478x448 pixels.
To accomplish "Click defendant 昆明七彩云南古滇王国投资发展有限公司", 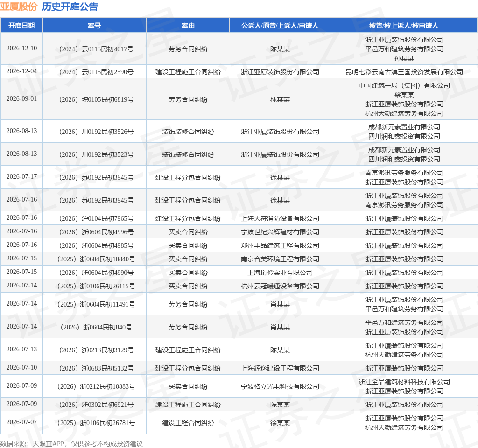I will point(404,72).
